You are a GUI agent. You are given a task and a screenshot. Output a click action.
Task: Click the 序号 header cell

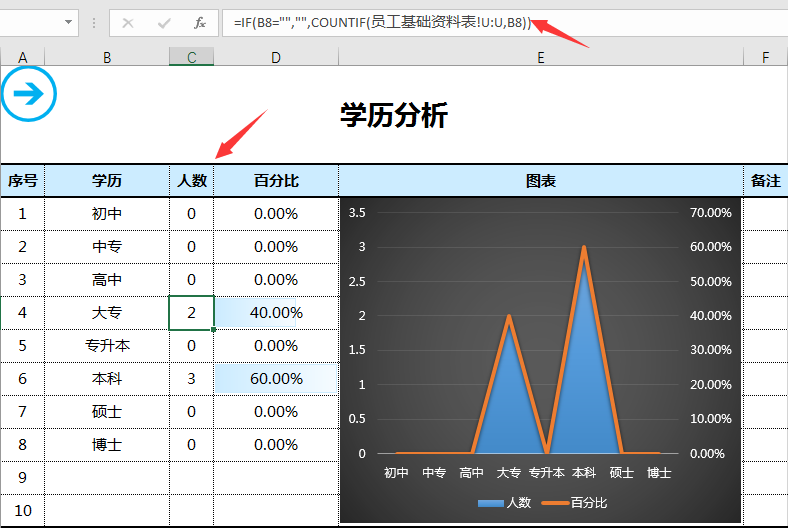click(x=23, y=180)
